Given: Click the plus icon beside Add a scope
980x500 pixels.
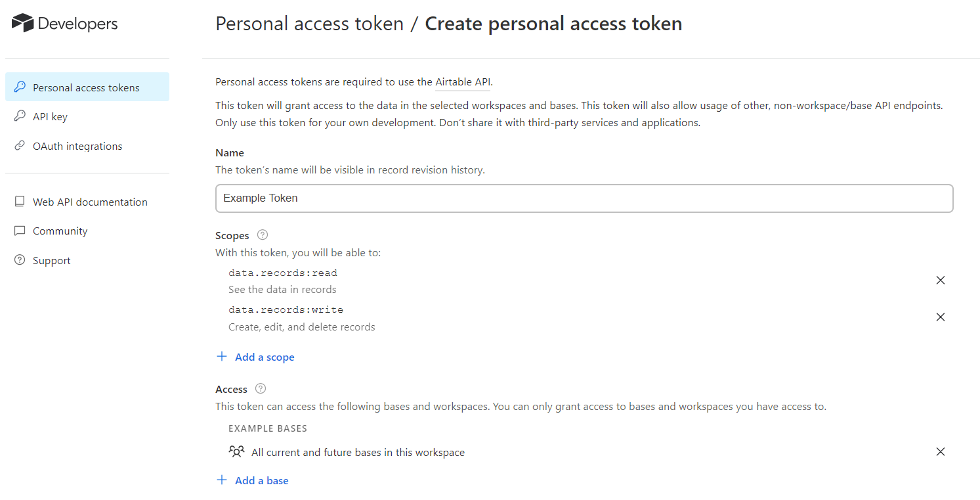Looking at the screenshot, I should pyautogui.click(x=222, y=357).
